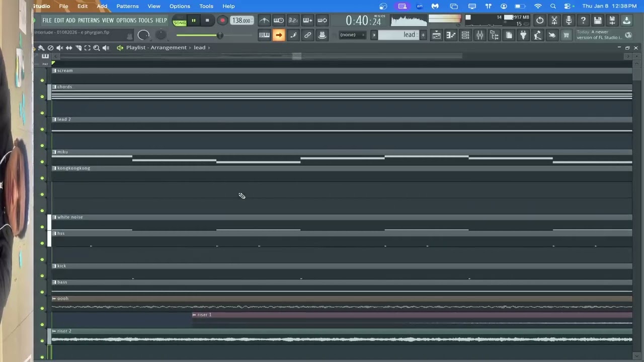Viewport: 644px width, 362px height.
Task: Open the news panel about newer FL Studio
Action: (x=600, y=35)
